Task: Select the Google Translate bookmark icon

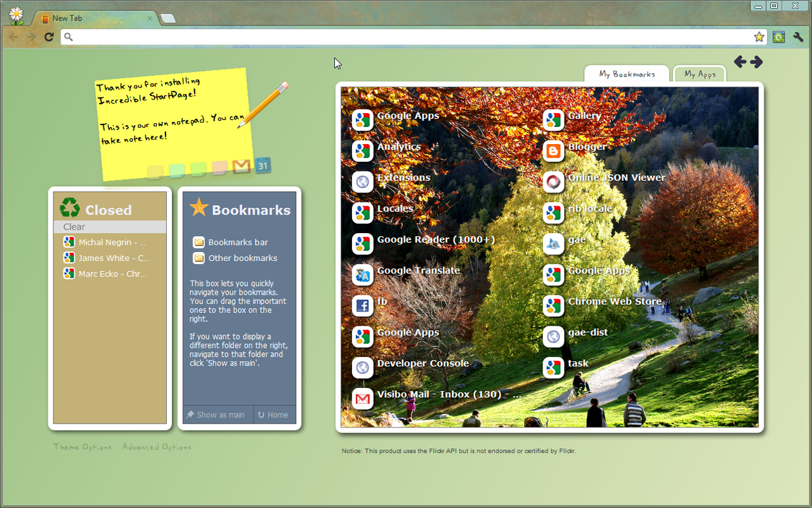Action: 362,275
